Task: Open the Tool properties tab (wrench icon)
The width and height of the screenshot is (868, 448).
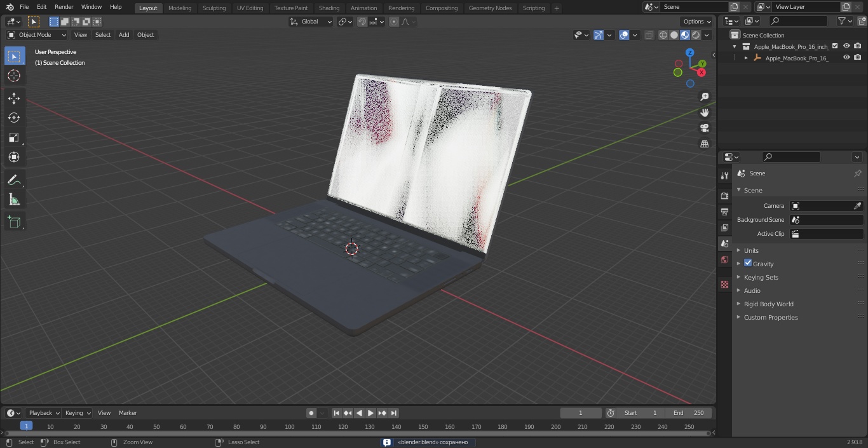Action: click(724, 175)
